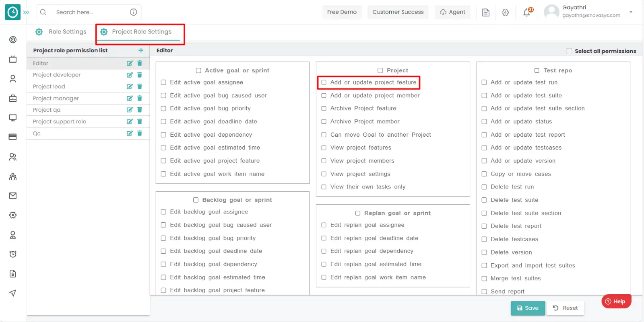The image size is (644, 322).
Task: Open the mail icon in left sidebar
Action: (x=13, y=196)
